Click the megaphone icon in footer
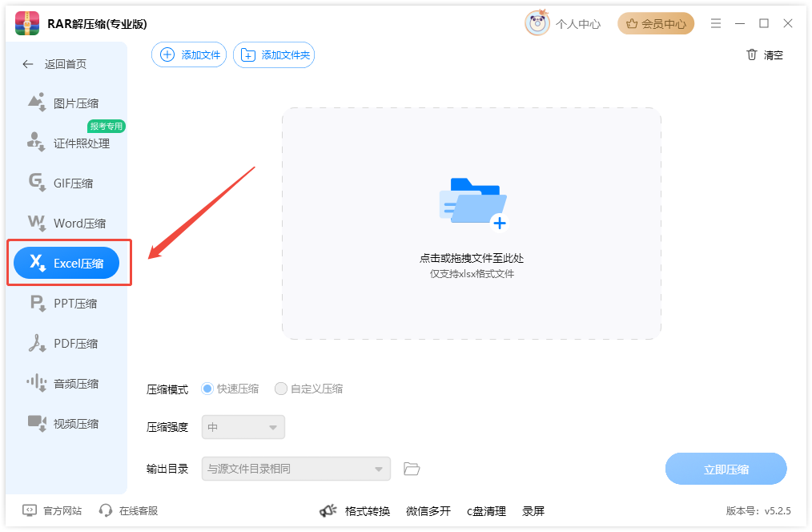Viewport: 812px width, 532px height. [328, 510]
